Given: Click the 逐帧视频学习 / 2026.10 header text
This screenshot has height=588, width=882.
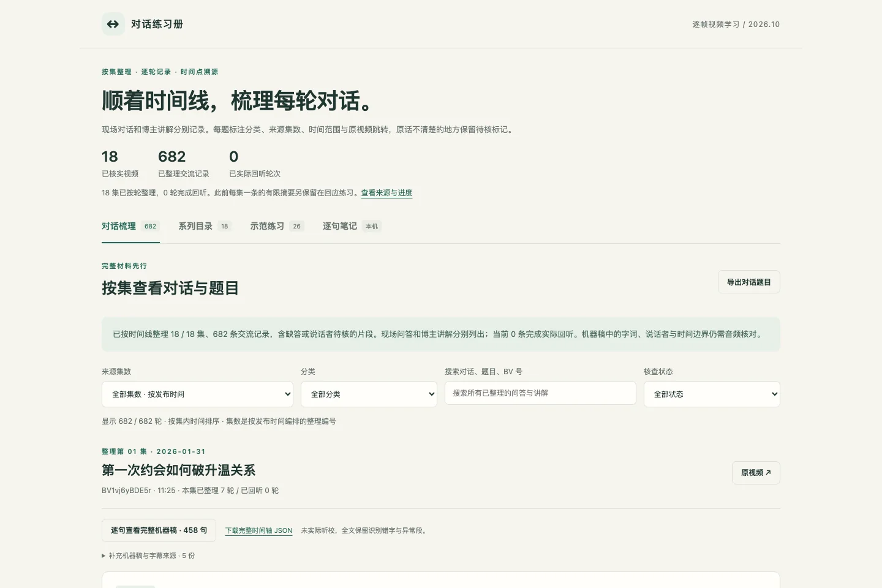Looking at the screenshot, I should (x=736, y=24).
